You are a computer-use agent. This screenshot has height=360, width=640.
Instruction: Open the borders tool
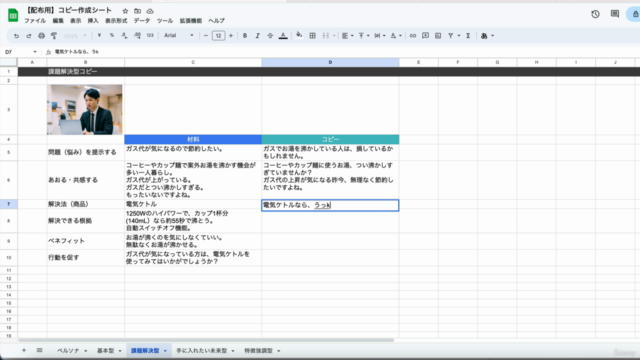[312, 36]
